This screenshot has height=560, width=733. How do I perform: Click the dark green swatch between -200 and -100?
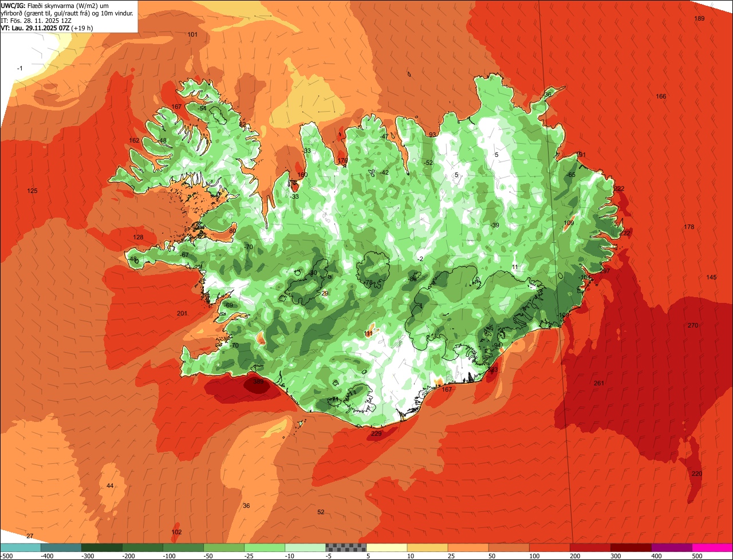(x=143, y=547)
